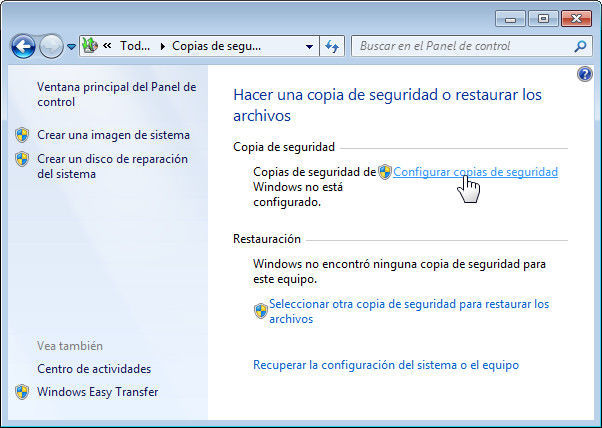Open the address bar history dropdown
Image resolution: width=602 pixels, height=428 pixels.
[309, 46]
